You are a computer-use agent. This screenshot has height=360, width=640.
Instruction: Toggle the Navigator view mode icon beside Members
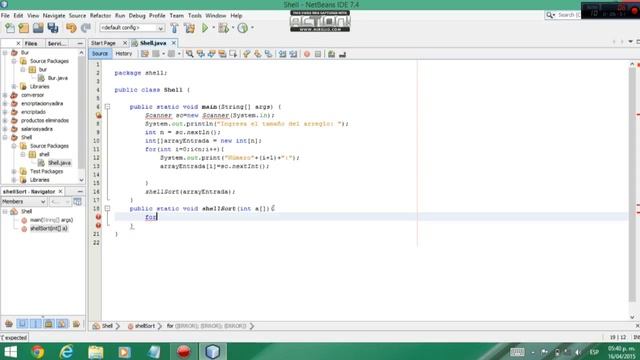(x=77, y=202)
